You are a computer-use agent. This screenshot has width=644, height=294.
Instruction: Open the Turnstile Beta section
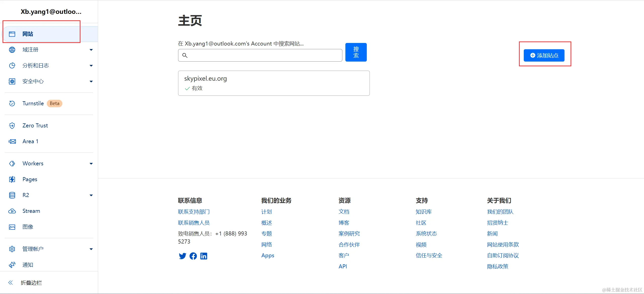coord(33,103)
